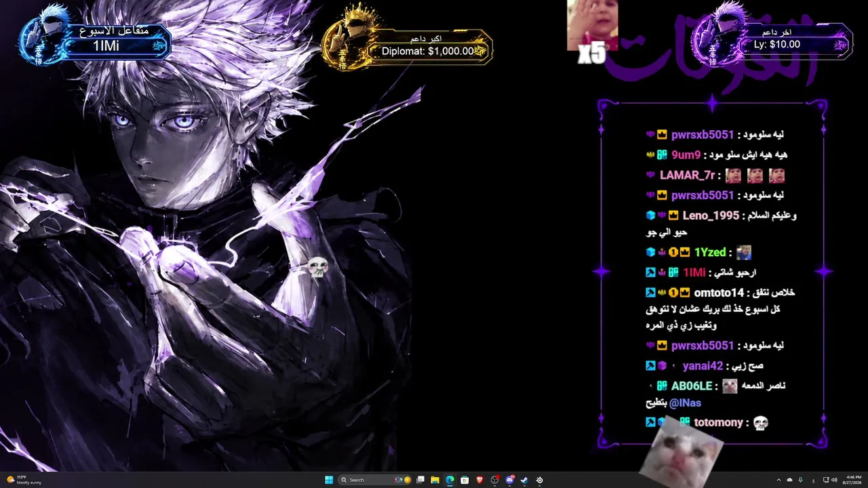Show hidden icons in the system tray

pos(778,480)
